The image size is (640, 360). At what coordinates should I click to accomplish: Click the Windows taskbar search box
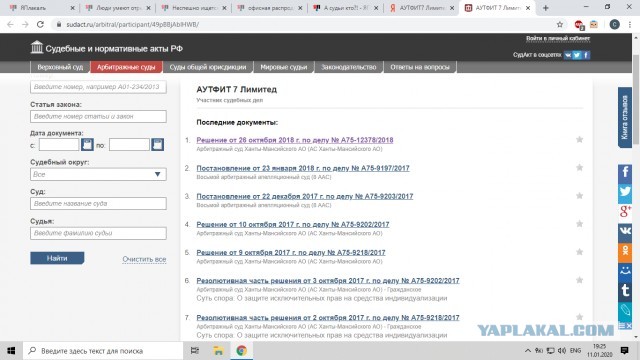103,351
